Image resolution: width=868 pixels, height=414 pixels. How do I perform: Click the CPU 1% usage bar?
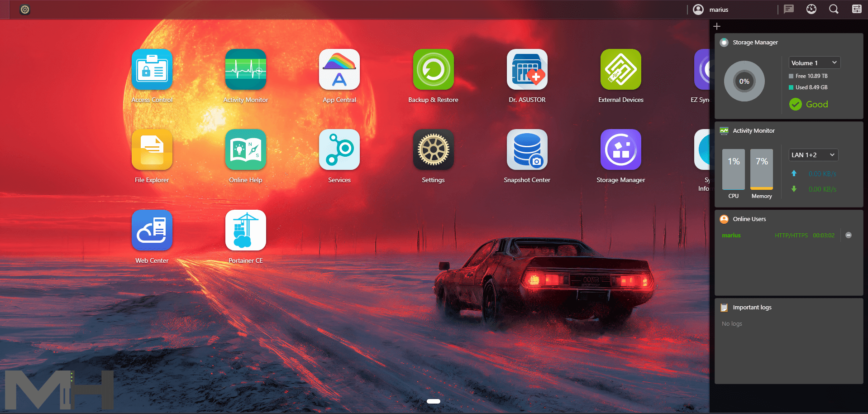[x=734, y=169]
